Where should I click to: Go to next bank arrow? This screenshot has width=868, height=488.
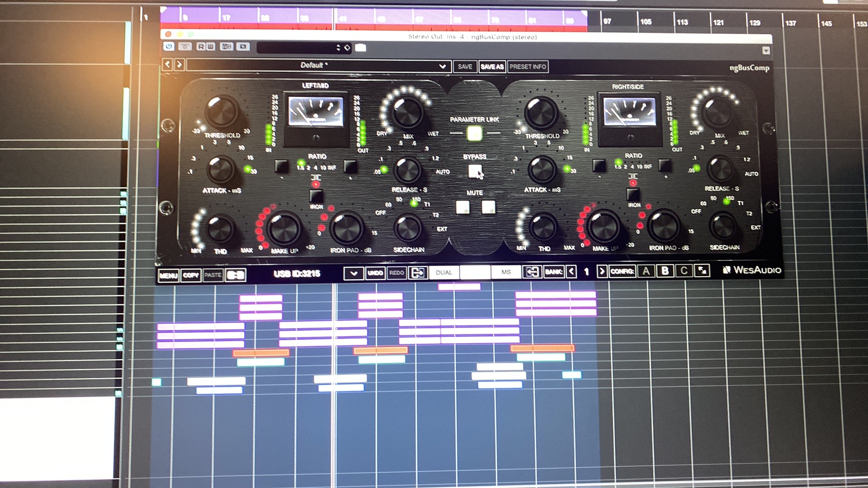pos(602,271)
